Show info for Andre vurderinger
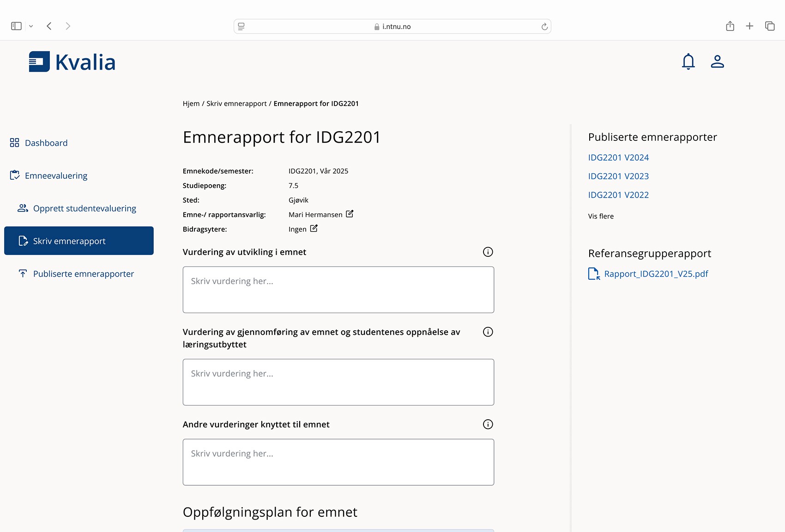The height and width of the screenshot is (532, 785). coord(488,424)
